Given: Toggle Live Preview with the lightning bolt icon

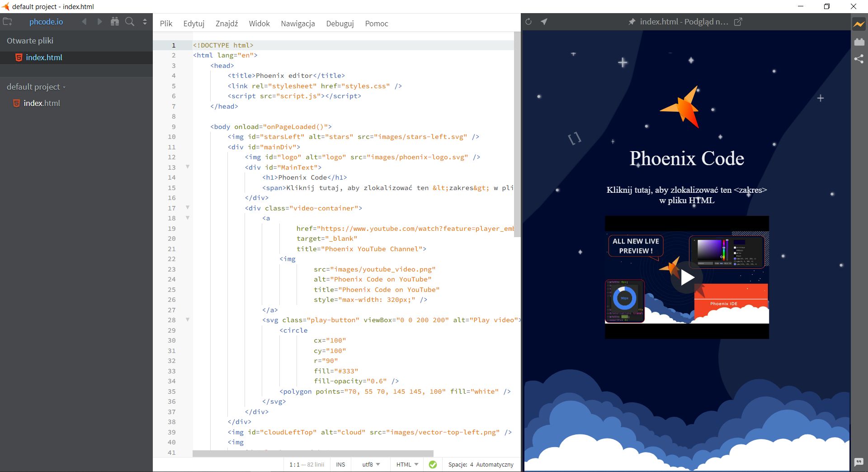Looking at the screenshot, I should [x=859, y=24].
